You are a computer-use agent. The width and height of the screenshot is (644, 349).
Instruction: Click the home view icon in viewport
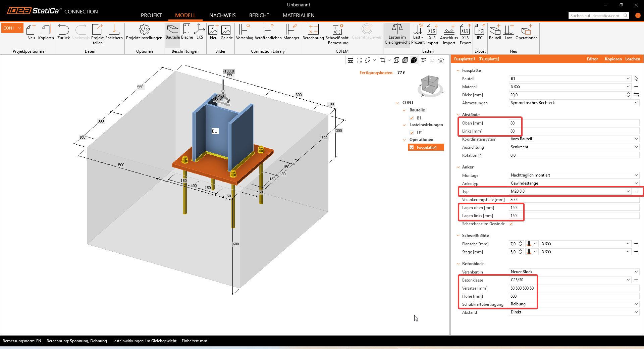(441, 60)
